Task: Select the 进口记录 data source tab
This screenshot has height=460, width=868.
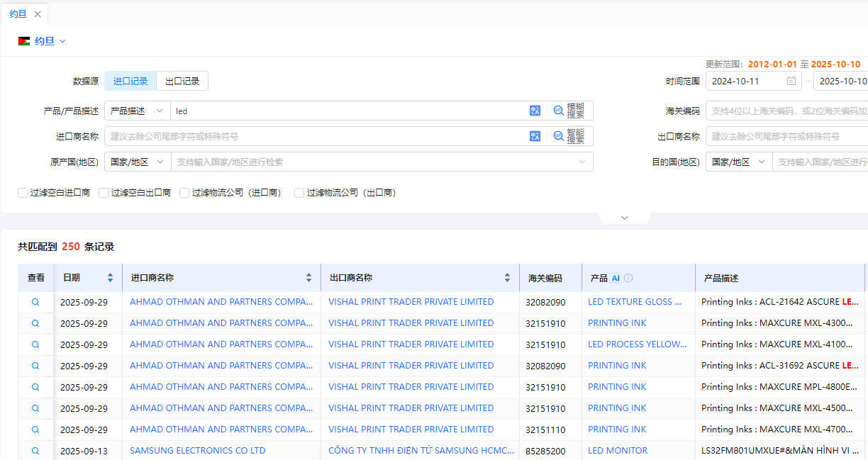Action: click(130, 81)
